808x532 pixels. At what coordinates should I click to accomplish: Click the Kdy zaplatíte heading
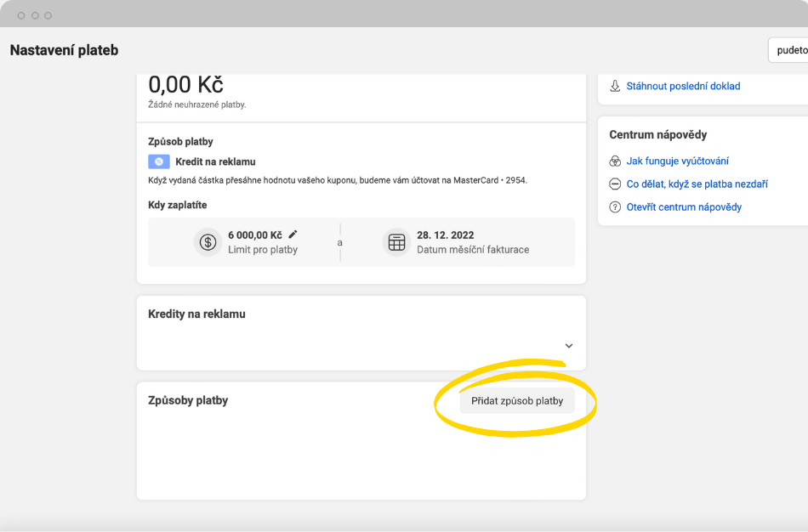[177, 205]
